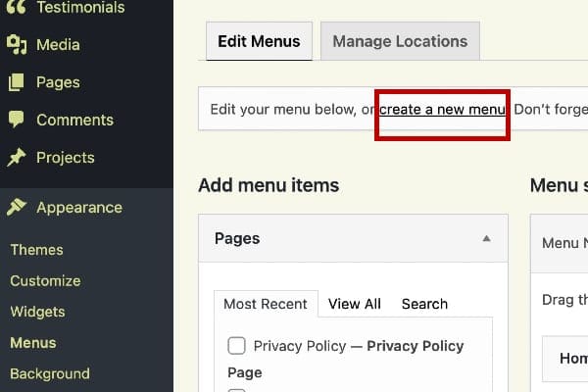Click the create a new menu link
The image size is (588, 392).
click(x=442, y=109)
